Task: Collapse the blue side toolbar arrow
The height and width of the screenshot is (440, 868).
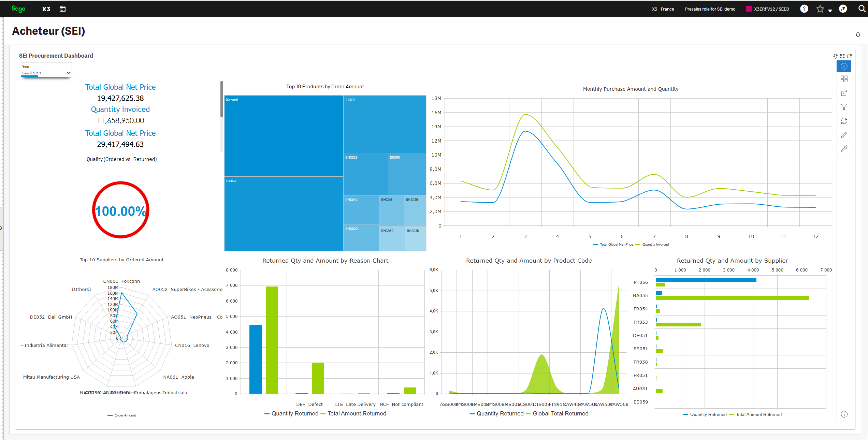Action: [844, 66]
